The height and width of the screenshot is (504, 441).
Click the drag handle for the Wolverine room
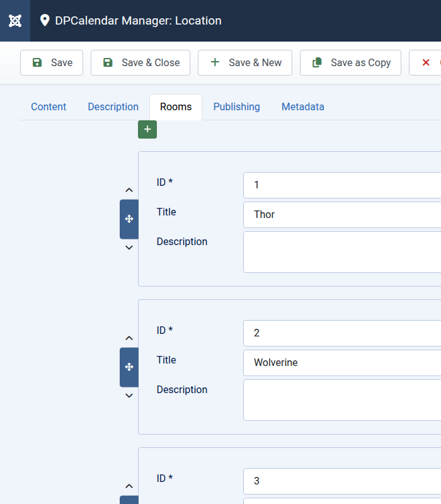click(x=129, y=367)
